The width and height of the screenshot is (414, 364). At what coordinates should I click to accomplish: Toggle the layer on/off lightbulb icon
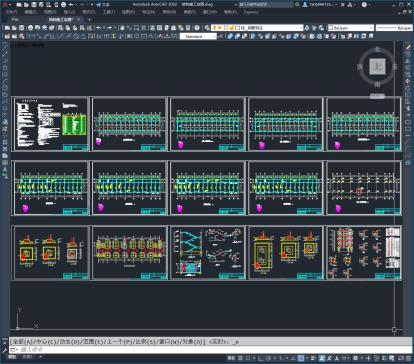[215, 28]
